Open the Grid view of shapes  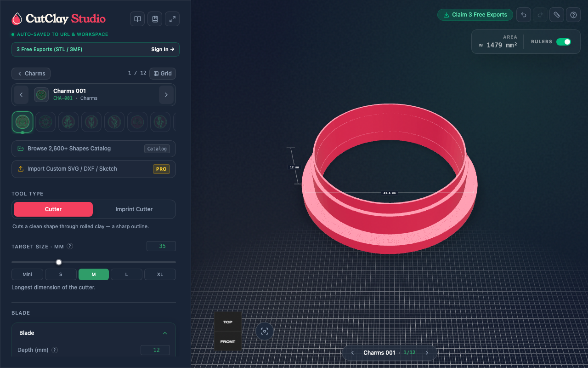click(163, 74)
